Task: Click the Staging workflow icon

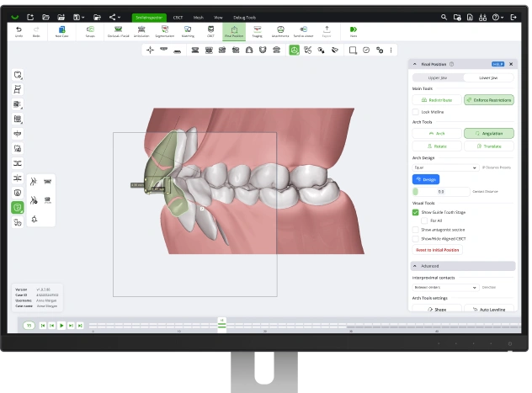Action: [256, 30]
